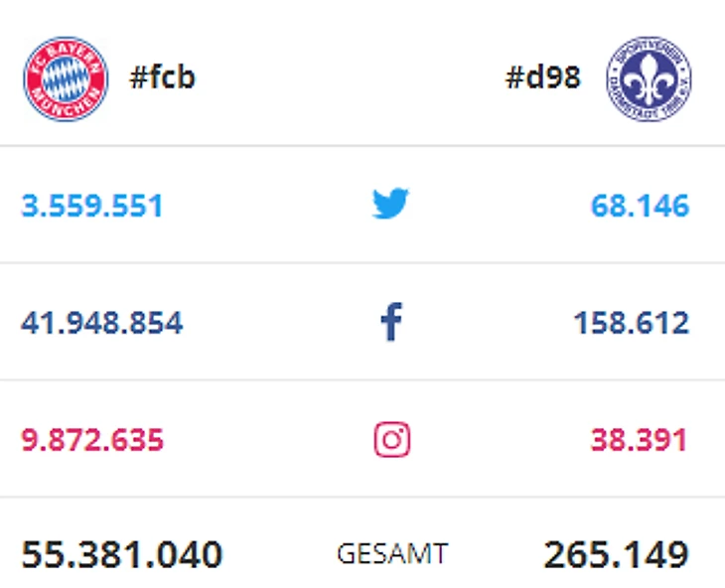The image size is (725, 588).
Task: Select Darmstadt's Instagram count 38.391
Action: tap(640, 439)
